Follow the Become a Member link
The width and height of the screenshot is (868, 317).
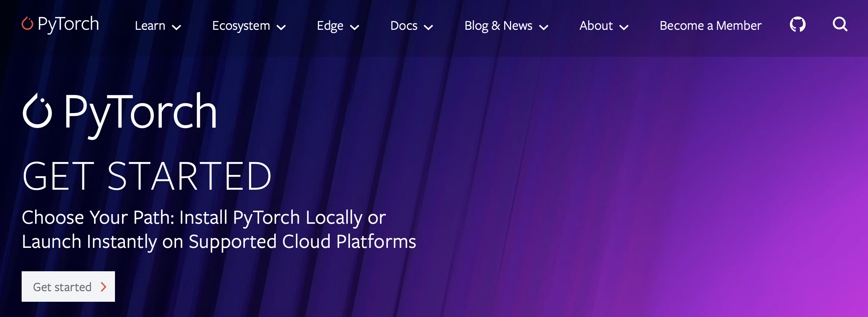tap(711, 26)
